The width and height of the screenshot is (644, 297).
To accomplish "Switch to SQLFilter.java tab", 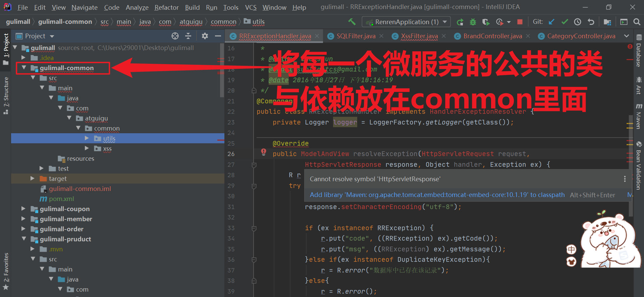I will tap(356, 36).
